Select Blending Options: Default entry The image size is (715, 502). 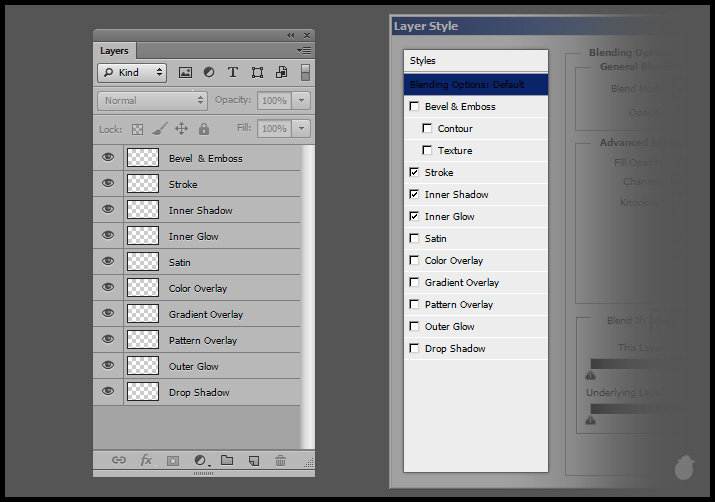[x=475, y=85]
